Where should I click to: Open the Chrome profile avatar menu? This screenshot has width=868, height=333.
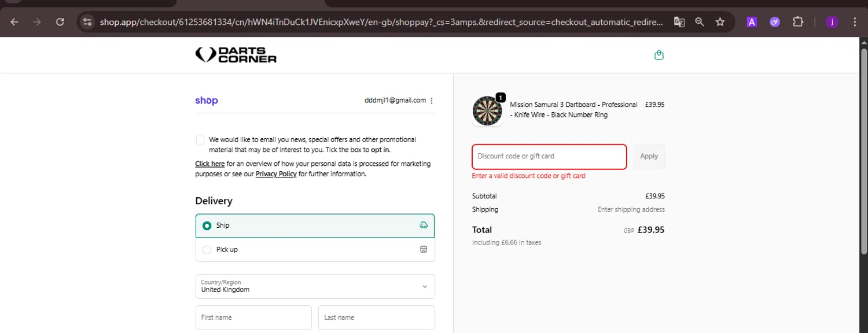tap(832, 22)
